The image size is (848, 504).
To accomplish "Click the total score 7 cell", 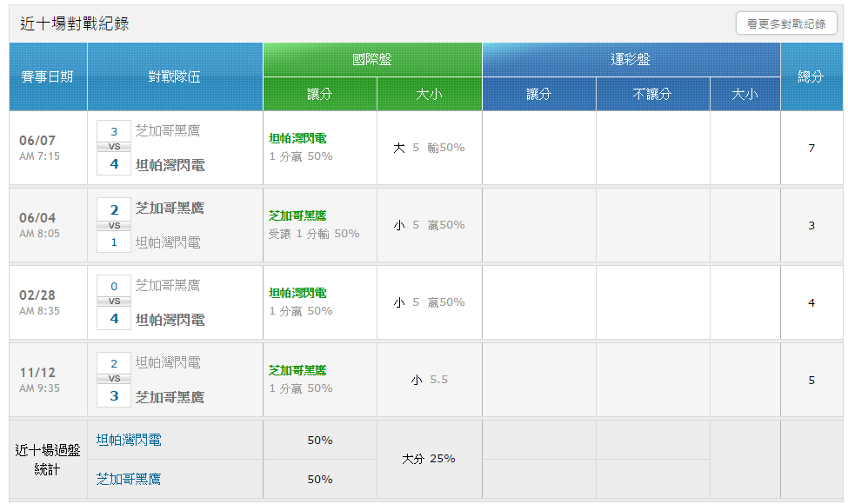I will pyautogui.click(x=811, y=149).
